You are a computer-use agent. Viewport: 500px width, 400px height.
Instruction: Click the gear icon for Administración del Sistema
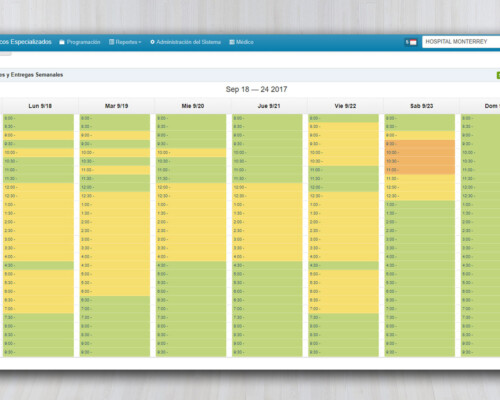pyautogui.click(x=152, y=42)
